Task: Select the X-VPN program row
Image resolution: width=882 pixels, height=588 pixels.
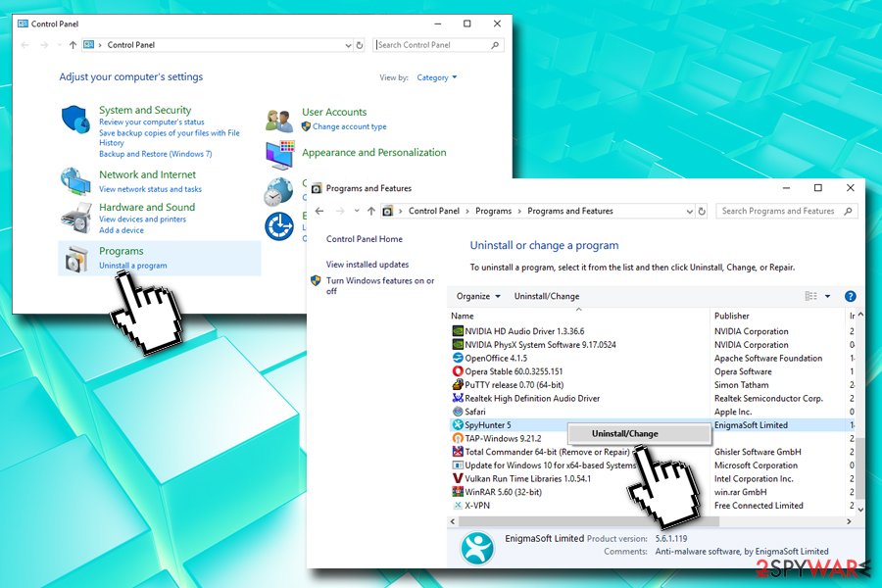Action: tap(653, 506)
